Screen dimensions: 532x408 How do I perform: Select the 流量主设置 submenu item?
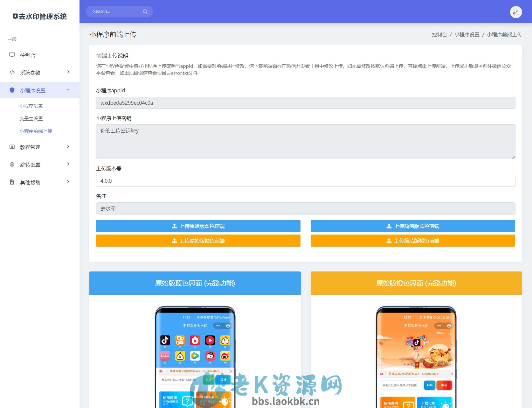[x=31, y=118]
